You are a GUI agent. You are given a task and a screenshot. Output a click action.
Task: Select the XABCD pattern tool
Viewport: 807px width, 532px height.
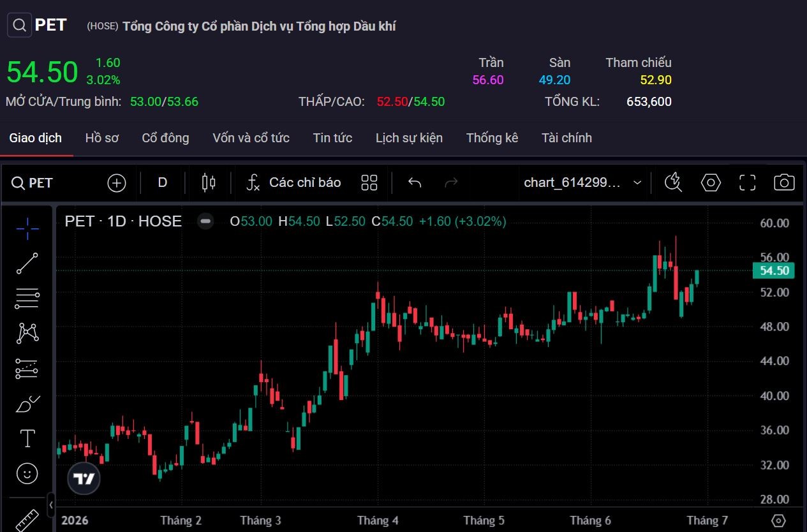tap(27, 332)
